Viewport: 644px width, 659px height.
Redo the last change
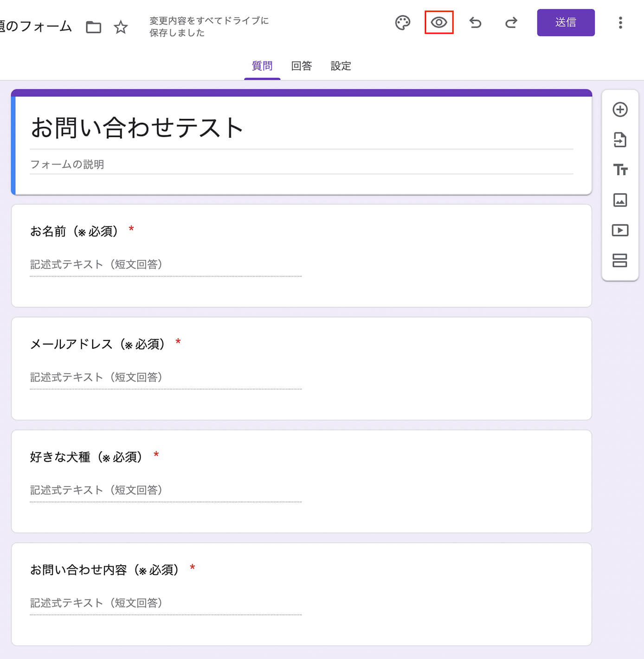point(511,22)
